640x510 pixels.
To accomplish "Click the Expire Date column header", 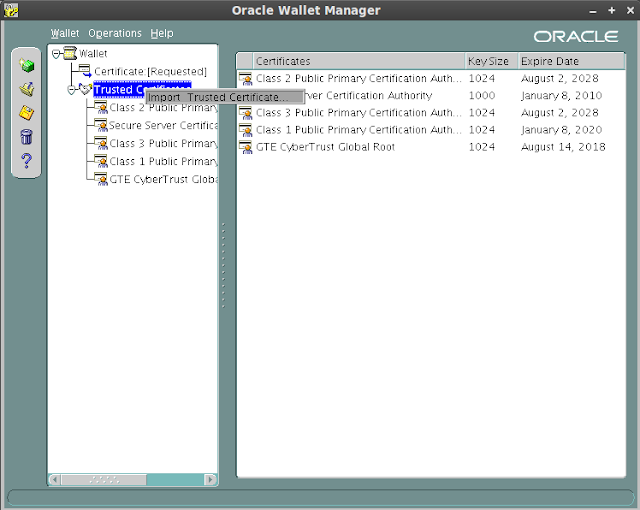I will 571,61.
